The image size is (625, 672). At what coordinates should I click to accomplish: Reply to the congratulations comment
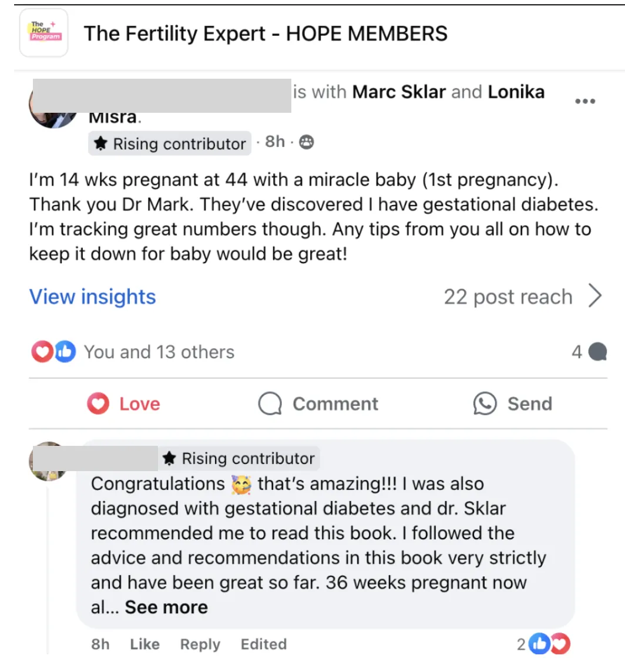point(200,644)
